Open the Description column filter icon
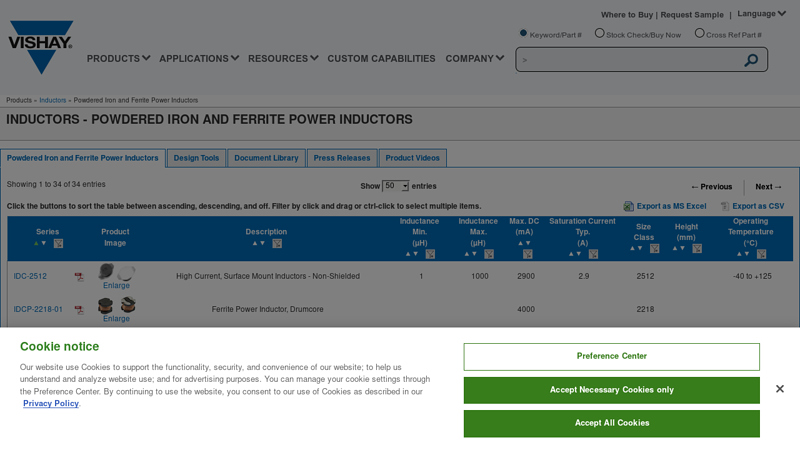This screenshot has width=800, height=450. coord(277,243)
